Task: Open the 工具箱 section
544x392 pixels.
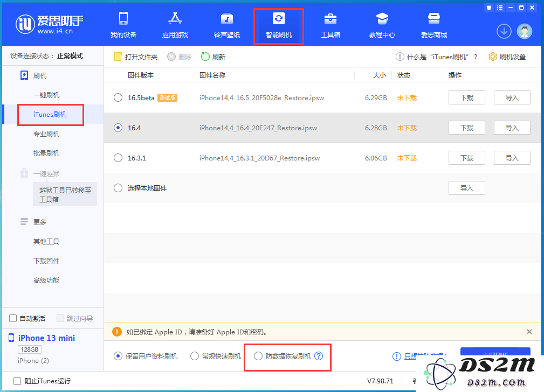Action: point(330,25)
